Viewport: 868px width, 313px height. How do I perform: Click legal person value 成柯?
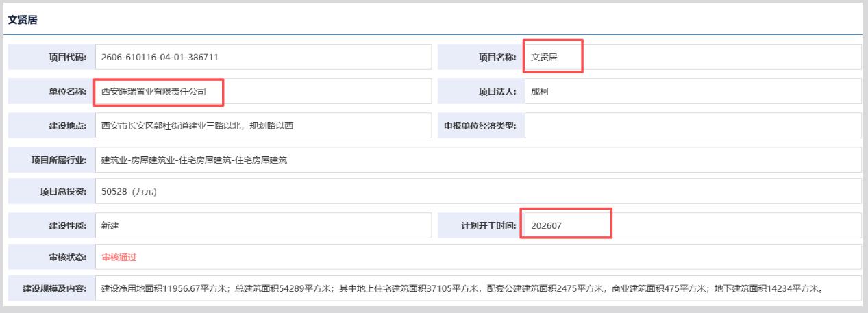(540, 91)
